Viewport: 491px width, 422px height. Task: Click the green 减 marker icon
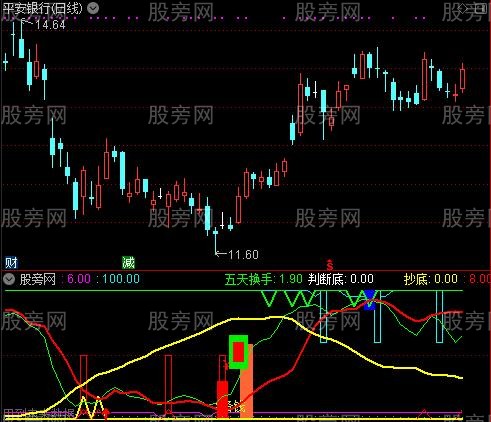point(128,263)
